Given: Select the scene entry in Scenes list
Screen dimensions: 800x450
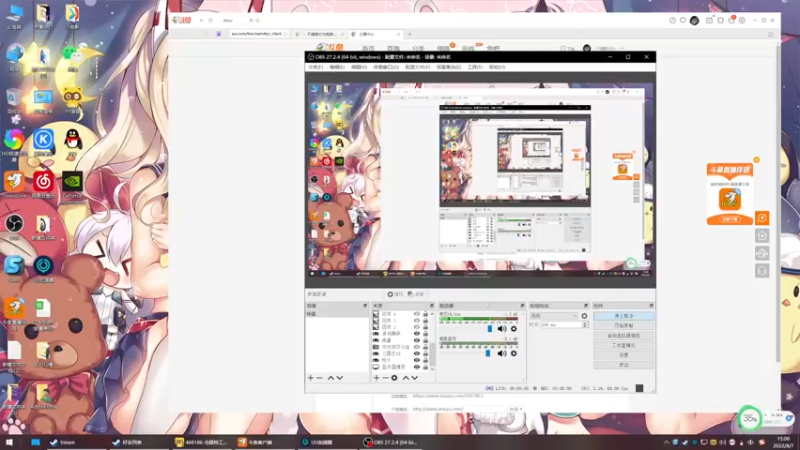Looking at the screenshot, I should [337, 314].
